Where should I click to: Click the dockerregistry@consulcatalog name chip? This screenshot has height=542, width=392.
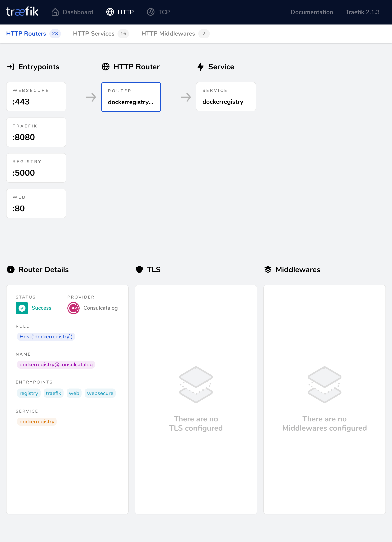pyautogui.click(x=56, y=364)
